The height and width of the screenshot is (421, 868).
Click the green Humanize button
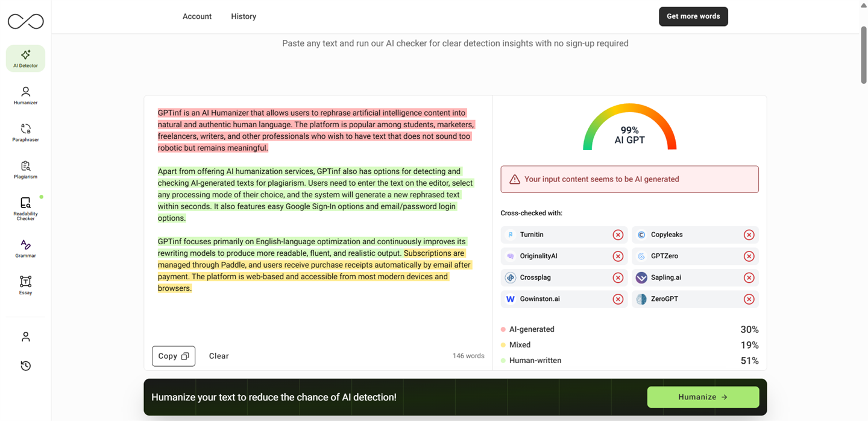click(703, 397)
